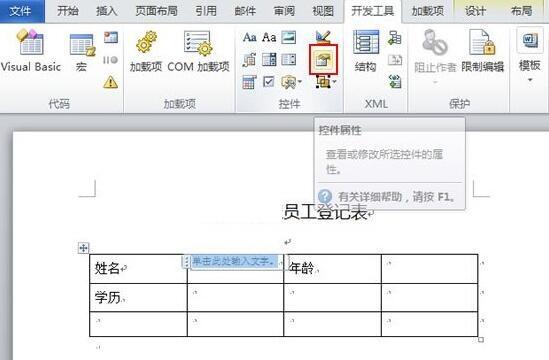Switch to the 加载项 ribbon tab

(428, 11)
